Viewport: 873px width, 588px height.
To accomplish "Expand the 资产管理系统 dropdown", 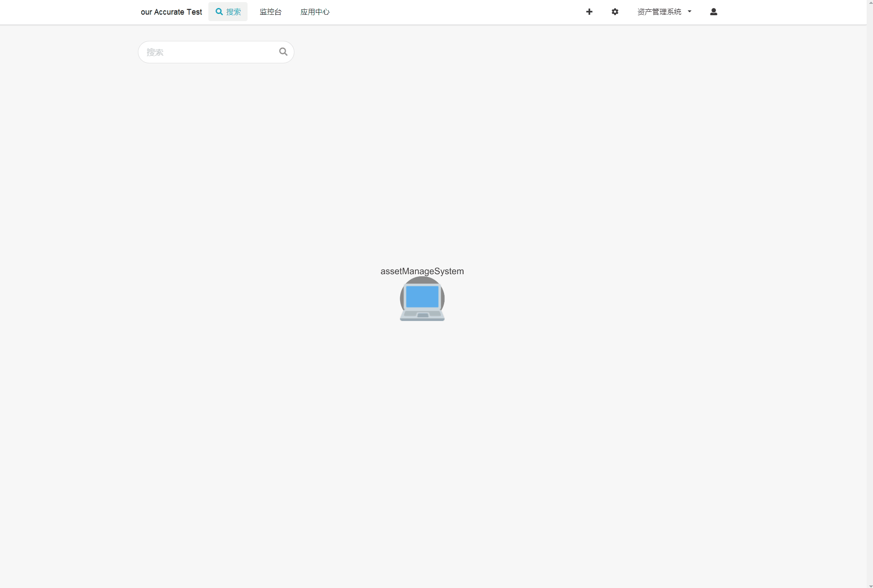I will pyautogui.click(x=659, y=12).
